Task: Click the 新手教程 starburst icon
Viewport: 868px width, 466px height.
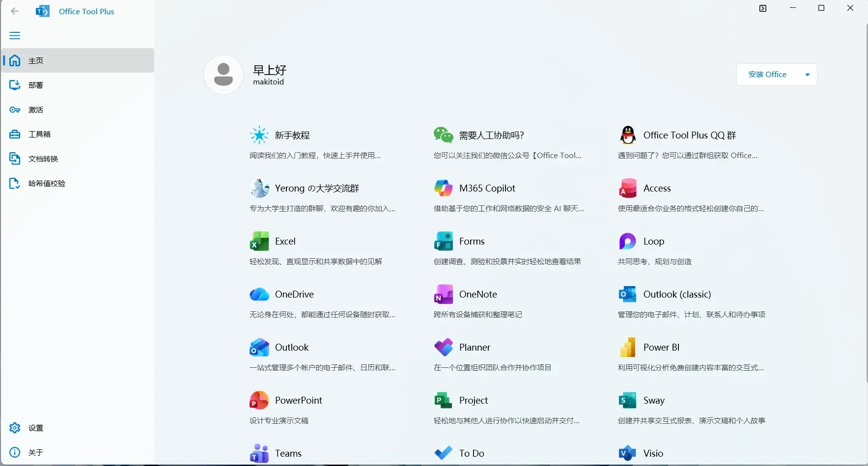Action: [x=259, y=135]
